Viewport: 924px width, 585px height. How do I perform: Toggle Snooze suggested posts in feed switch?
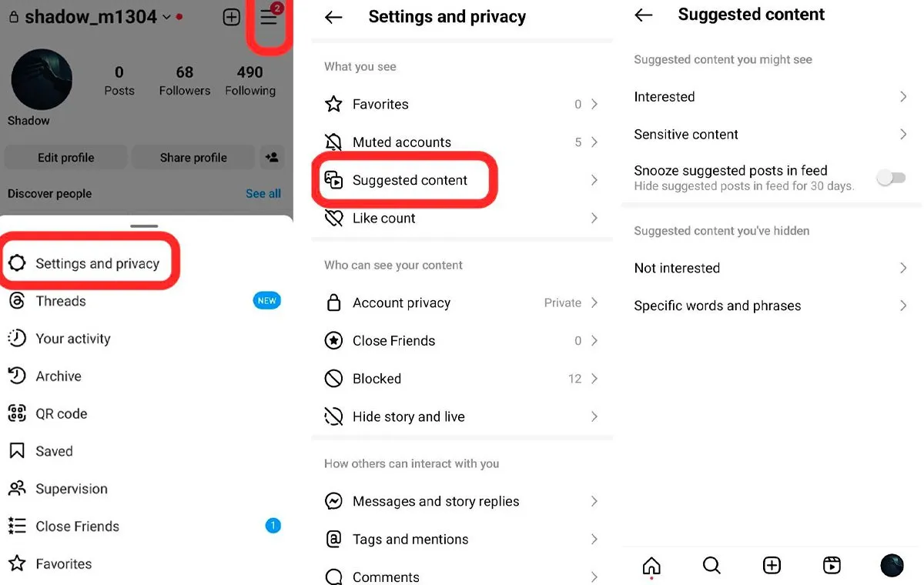pos(892,178)
